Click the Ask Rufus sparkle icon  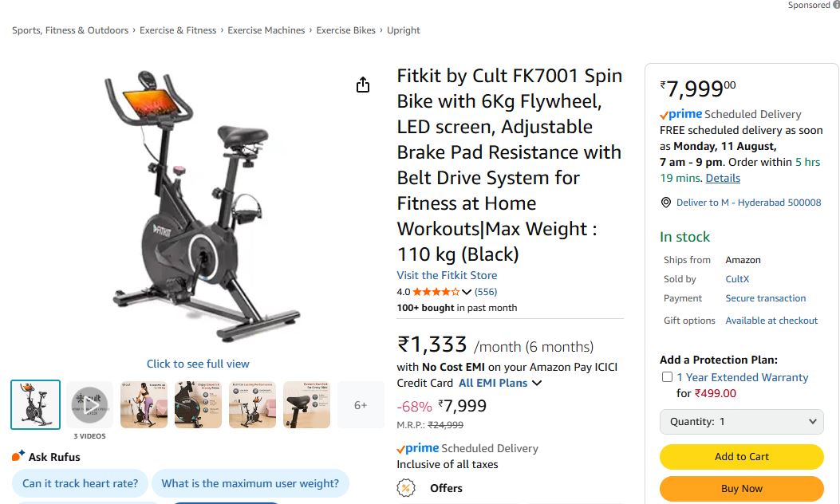pyautogui.click(x=17, y=455)
